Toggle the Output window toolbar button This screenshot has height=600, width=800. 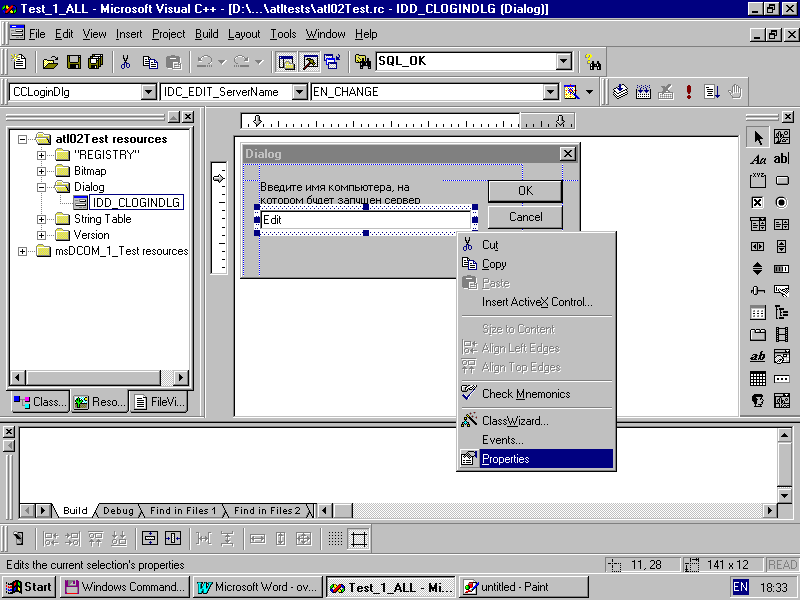(310, 62)
